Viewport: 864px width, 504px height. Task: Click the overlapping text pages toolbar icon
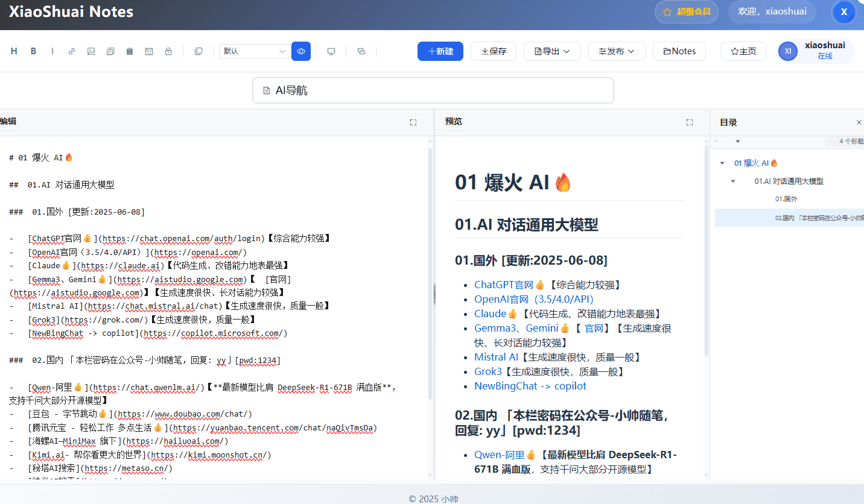click(x=110, y=51)
